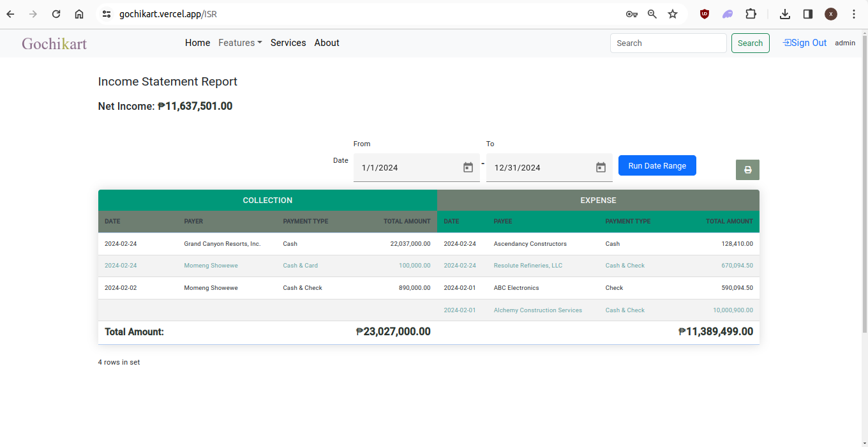This screenshot has width=868, height=447.
Task: Click the print report icon button
Action: pyautogui.click(x=747, y=170)
